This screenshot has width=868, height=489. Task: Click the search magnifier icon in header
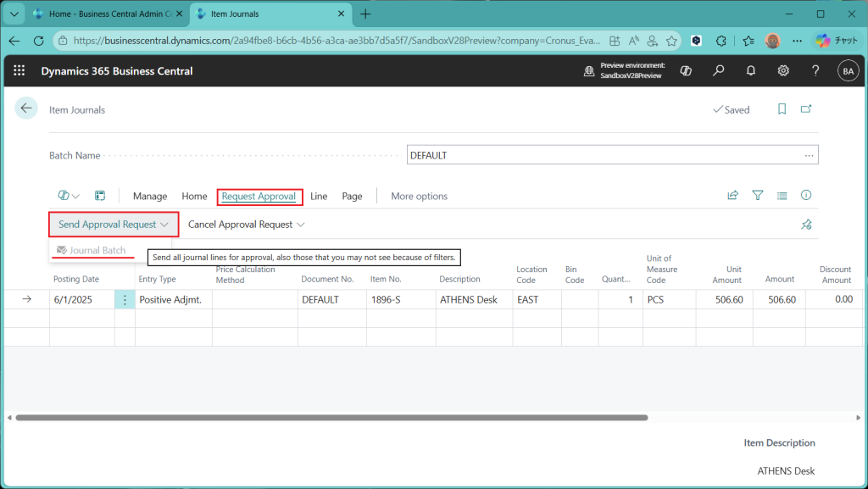[718, 71]
